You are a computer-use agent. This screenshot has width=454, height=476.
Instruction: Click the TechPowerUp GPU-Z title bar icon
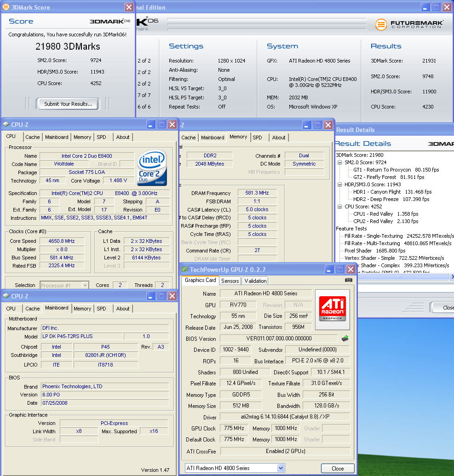[185, 270]
